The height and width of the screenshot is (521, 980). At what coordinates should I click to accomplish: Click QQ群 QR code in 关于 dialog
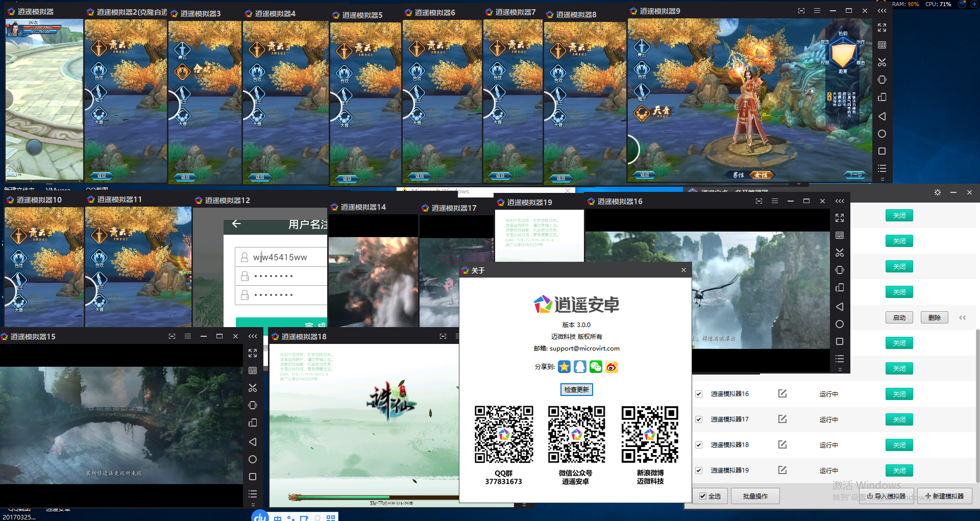coord(504,434)
